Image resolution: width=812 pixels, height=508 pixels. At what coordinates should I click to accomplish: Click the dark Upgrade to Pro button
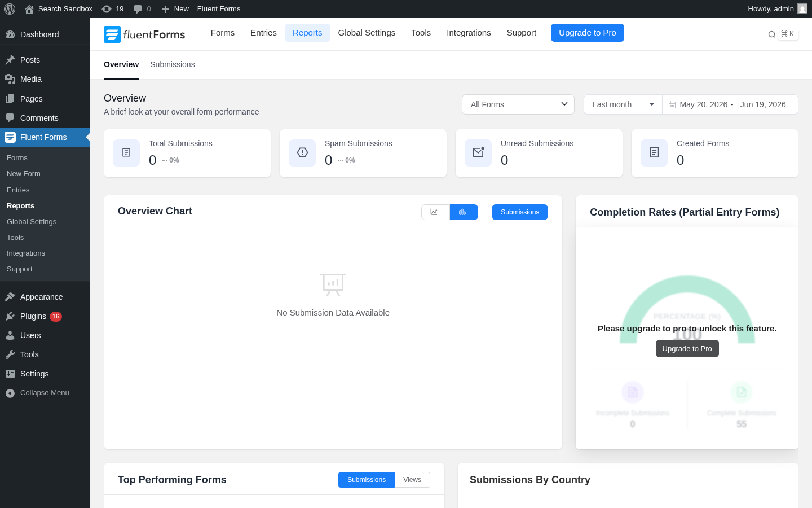(x=687, y=349)
